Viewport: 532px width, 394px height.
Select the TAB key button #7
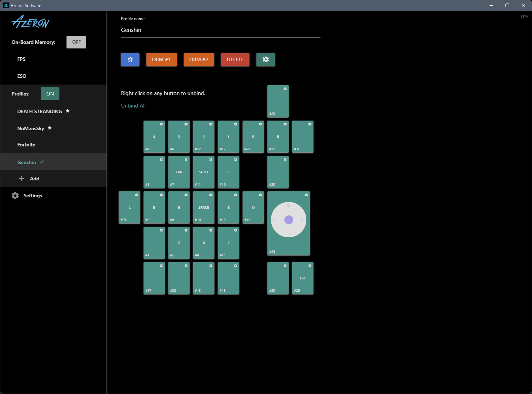tap(179, 172)
